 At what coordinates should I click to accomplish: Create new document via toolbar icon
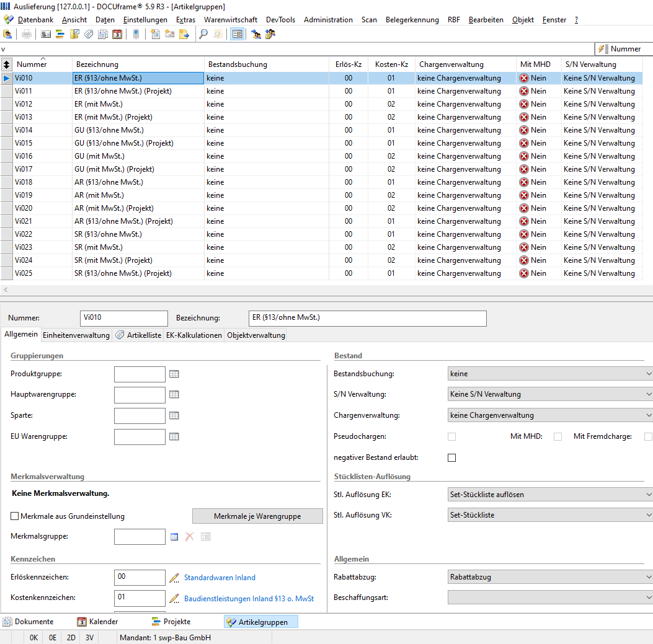point(155,34)
